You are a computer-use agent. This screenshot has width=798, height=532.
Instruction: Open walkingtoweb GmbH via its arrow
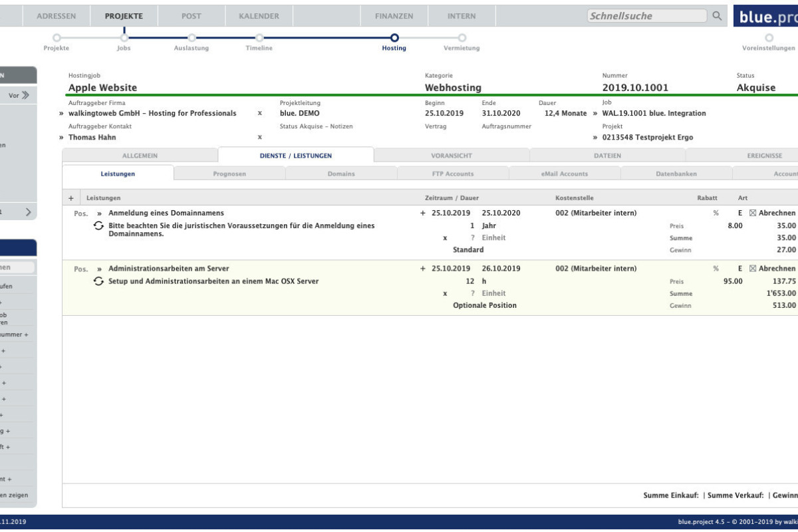tap(61, 114)
